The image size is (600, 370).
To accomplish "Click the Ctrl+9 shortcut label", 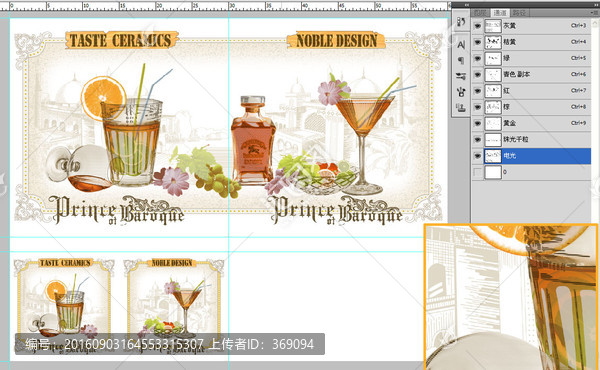I will tap(579, 123).
